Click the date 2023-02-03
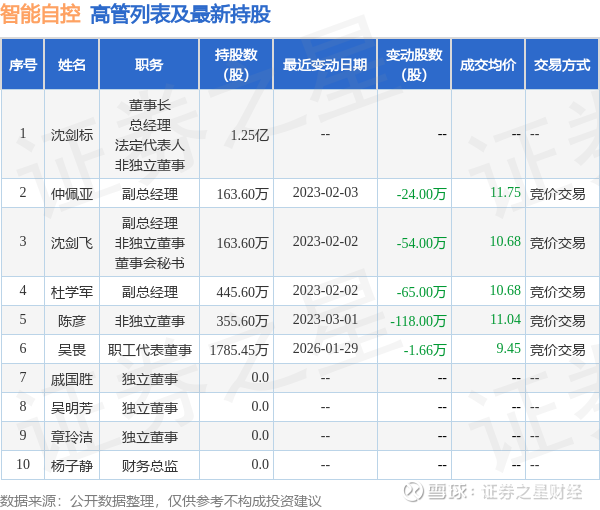The width and height of the screenshot is (600, 510). (x=325, y=192)
